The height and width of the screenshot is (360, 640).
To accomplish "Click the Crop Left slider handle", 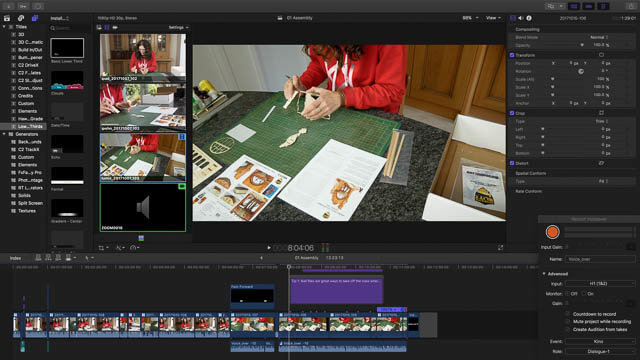I will point(542,129).
